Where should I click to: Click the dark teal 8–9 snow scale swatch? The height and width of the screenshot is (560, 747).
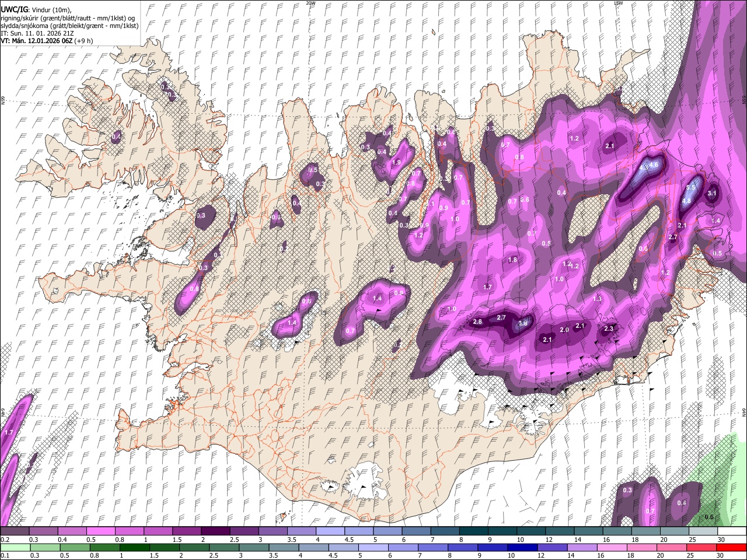(473, 531)
